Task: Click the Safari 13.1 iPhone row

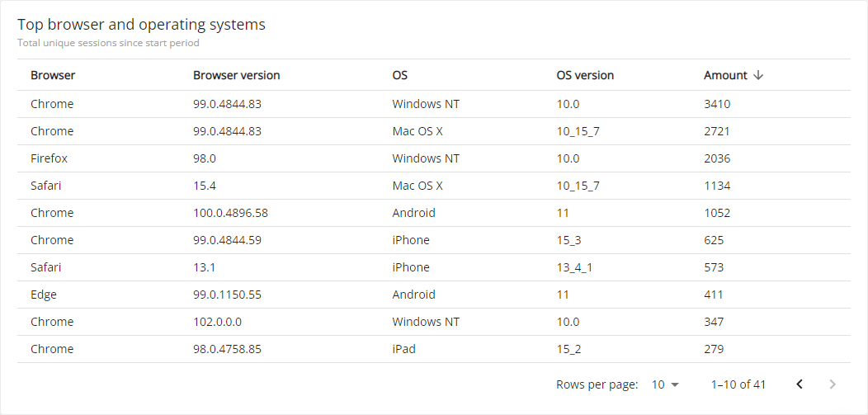Action: point(433,267)
